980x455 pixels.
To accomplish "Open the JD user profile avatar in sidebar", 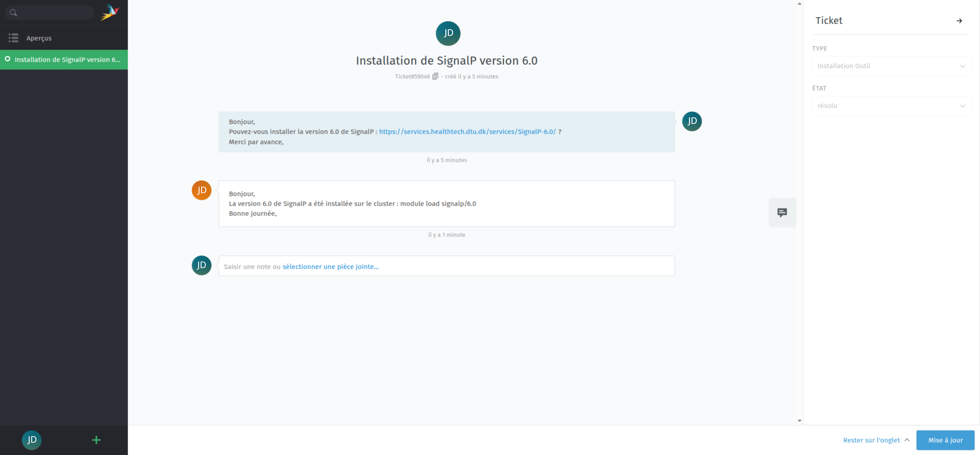I will point(32,440).
